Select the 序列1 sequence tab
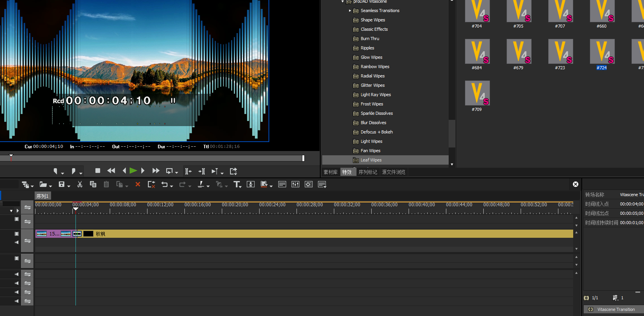 (x=42, y=196)
